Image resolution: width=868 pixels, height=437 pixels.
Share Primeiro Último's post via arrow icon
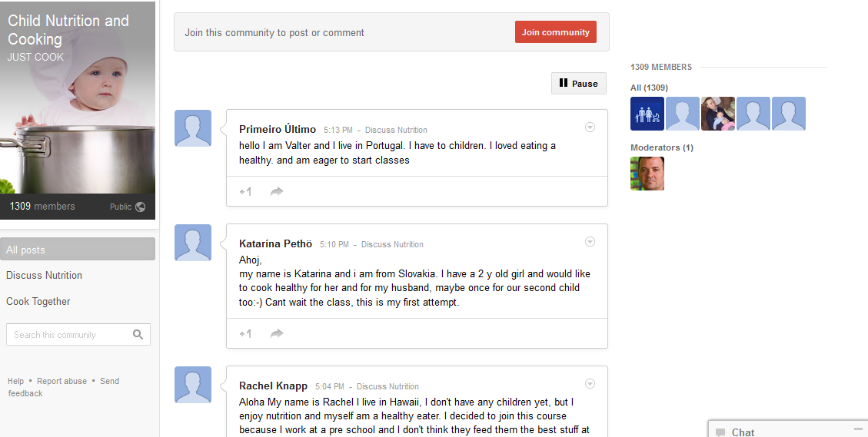(277, 192)
